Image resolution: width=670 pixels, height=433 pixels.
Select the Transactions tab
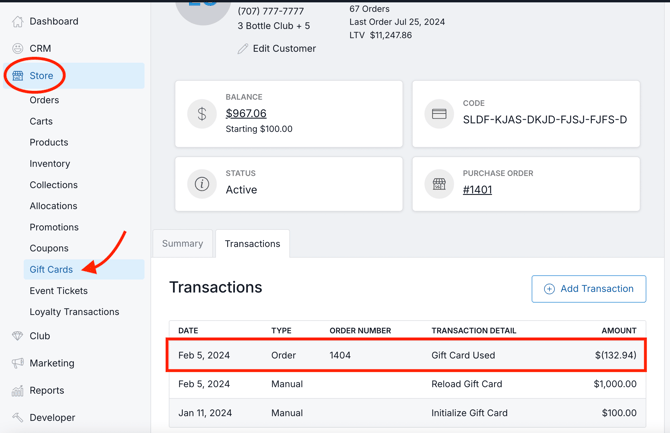point(252,243)
